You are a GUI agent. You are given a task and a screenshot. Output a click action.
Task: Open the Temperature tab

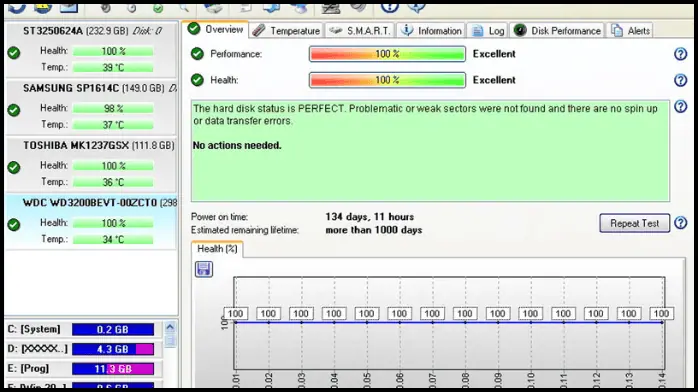tap(286, 31)
